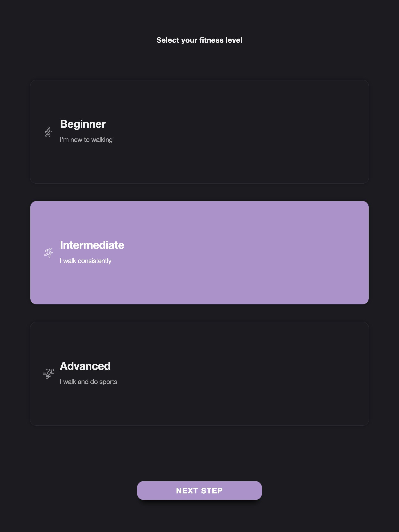This screenshot has width=399, height=532.
Task: Click NEXT STEP to continue onboarding
Action: pyautogui.click(x=199, y=490)
